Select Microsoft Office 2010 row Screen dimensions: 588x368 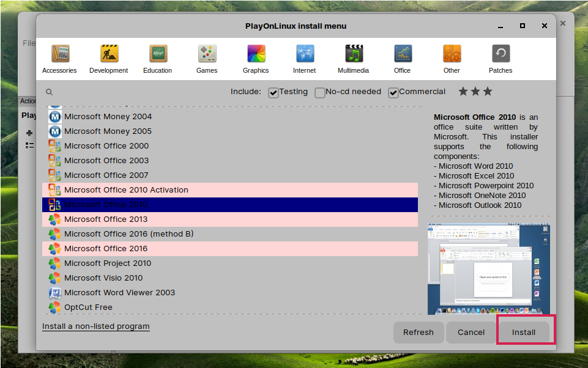(230, 205)
